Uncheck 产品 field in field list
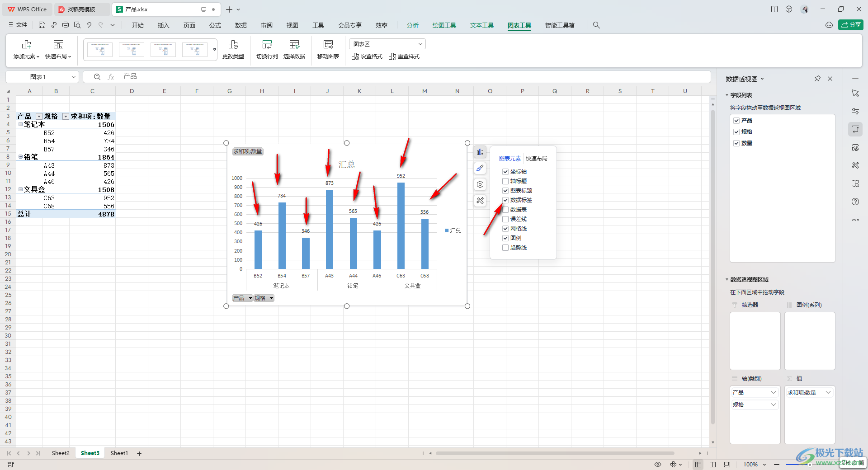Image resolution: width=868 pixels, height=470 pixels. [x=736, y=121]
